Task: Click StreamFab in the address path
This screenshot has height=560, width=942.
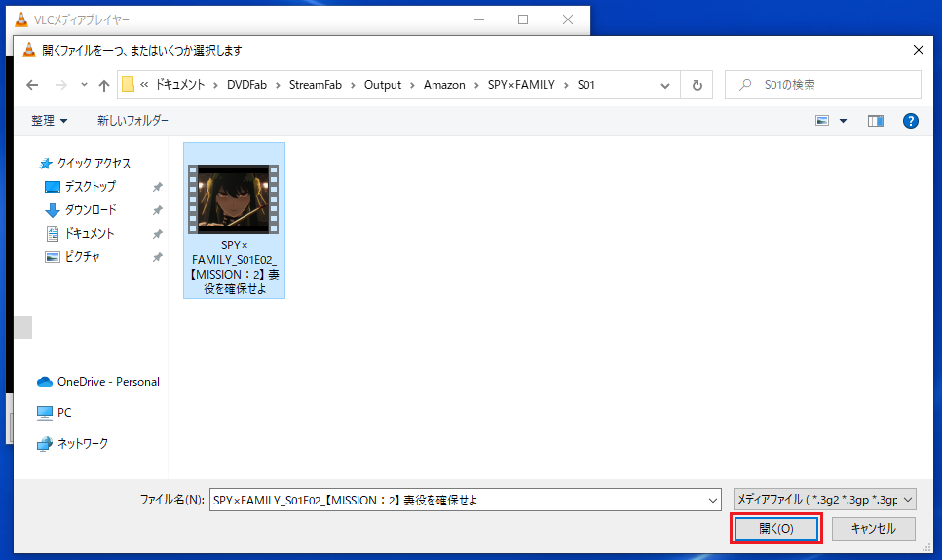Action: tap(316, 85)
